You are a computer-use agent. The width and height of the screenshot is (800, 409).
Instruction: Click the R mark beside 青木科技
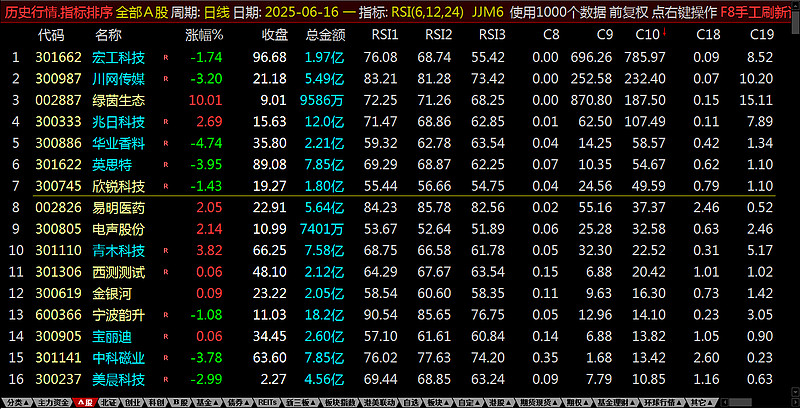tap(165, 251)
